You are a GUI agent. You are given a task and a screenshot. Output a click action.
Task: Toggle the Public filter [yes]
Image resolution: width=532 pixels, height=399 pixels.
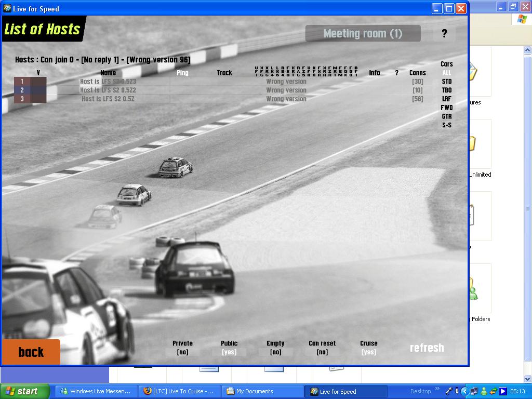[229, 352]
